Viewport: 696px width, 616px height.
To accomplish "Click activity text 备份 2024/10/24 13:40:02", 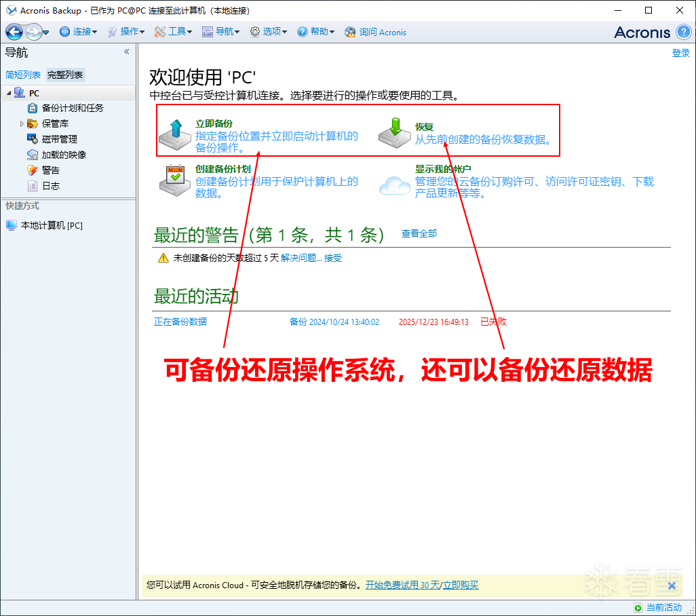I will [x=334, y=322].
